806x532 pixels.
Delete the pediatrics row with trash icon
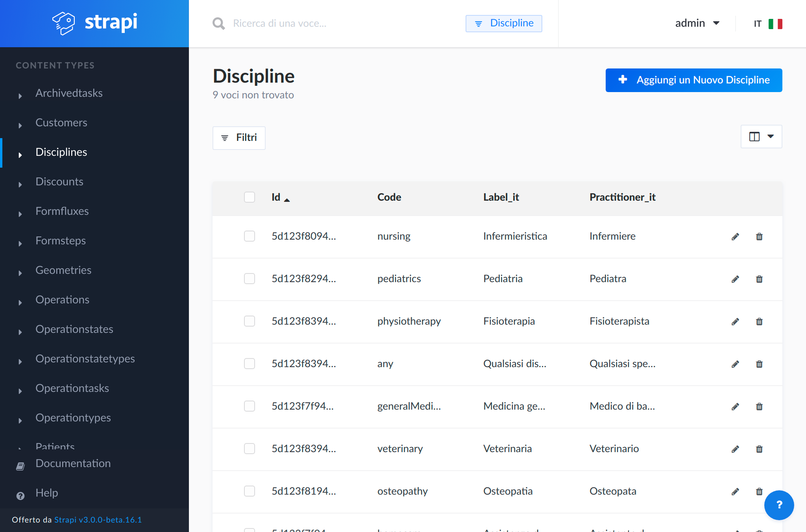(x=759, y=279)
